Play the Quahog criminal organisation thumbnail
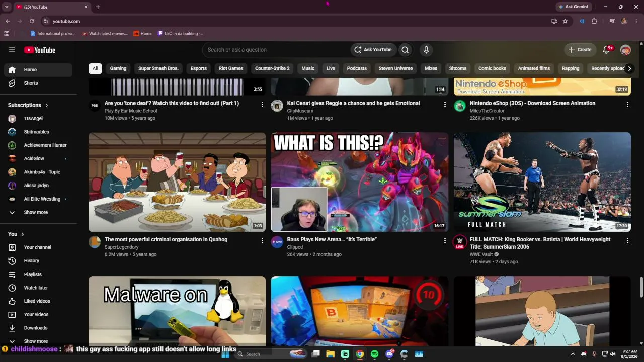Viewport: 644px width, 362px height. click(x=177, y=182)
